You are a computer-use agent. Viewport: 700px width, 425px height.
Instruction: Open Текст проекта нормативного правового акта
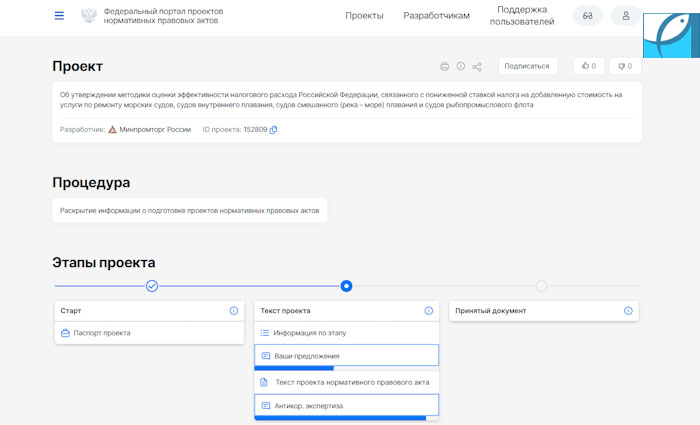346,383
